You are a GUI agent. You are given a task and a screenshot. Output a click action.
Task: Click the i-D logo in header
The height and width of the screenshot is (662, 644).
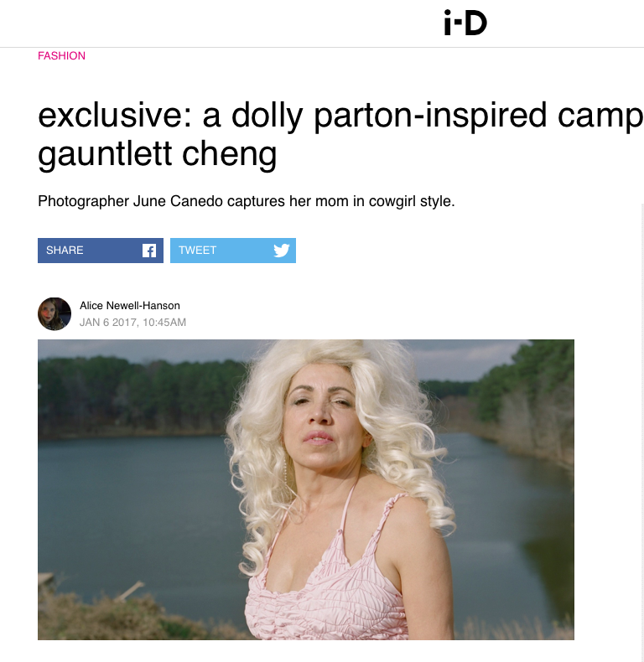tap(465, 23)
